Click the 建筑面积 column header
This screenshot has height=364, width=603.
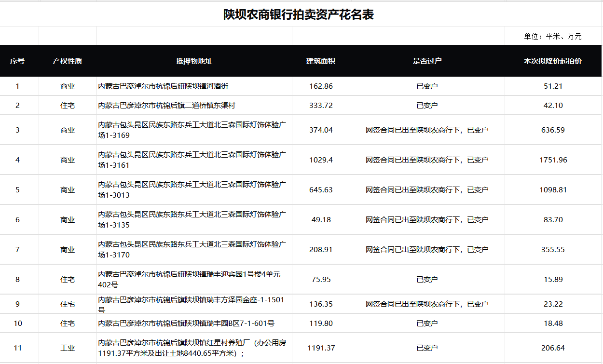(x=321, y=61)
